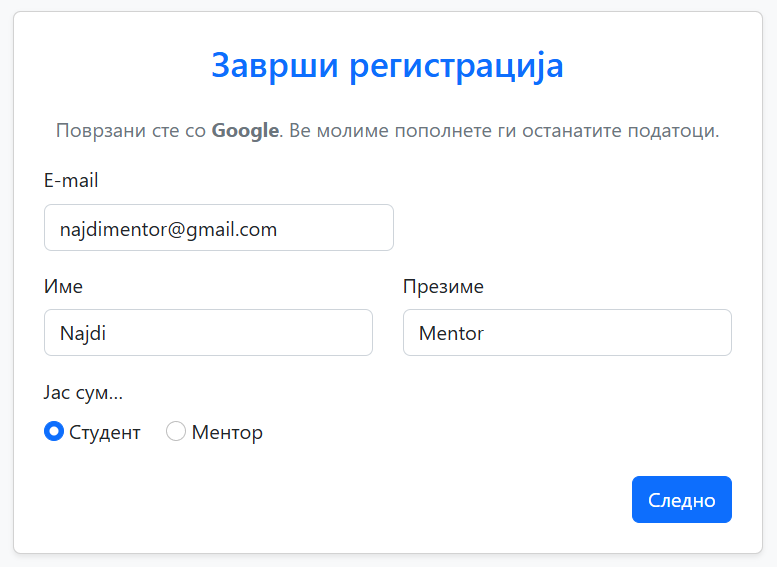Click the Najdi text in the name field
Image resolution: width=777 pixels, height=567 pixels.
[x=83, y=333]
